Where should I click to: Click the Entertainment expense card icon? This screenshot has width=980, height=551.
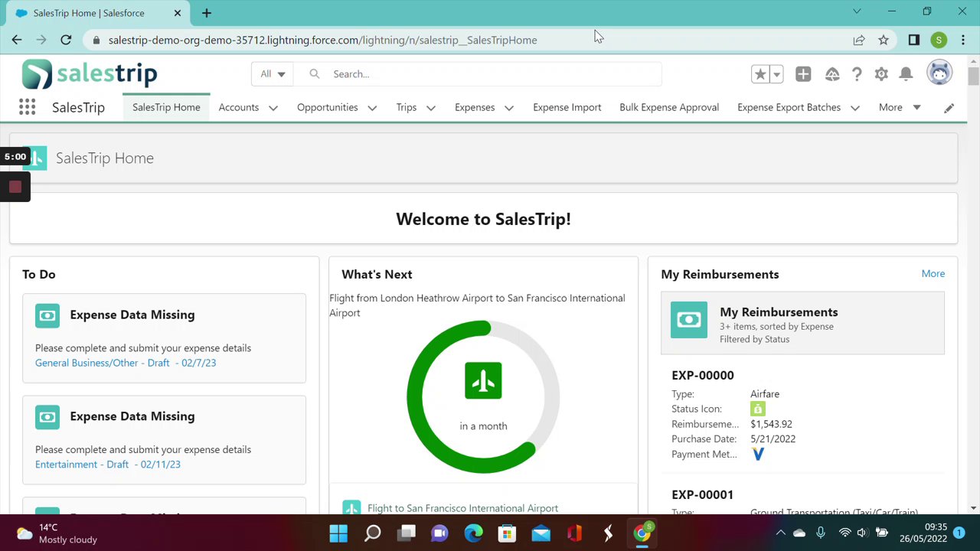(x=47, y=417)
